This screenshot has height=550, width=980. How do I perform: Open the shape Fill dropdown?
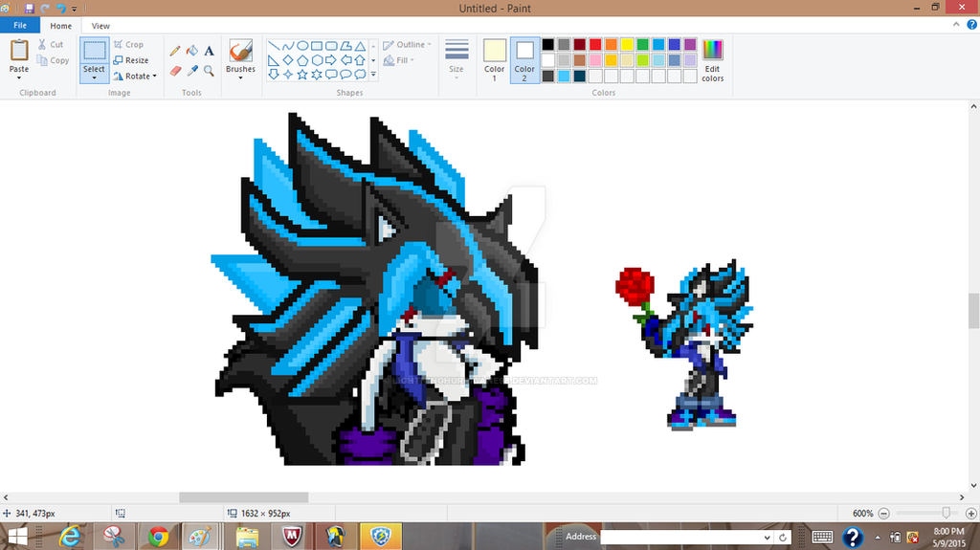[x=399, y=60]
